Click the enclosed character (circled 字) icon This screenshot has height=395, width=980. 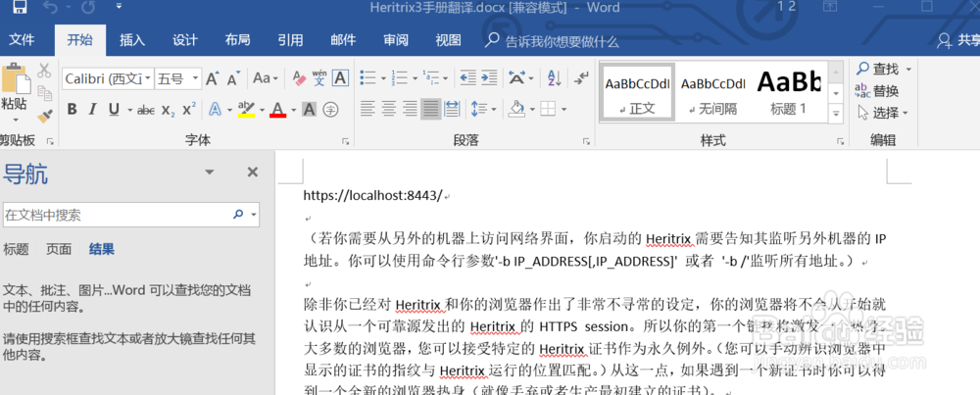click(330, 110)
